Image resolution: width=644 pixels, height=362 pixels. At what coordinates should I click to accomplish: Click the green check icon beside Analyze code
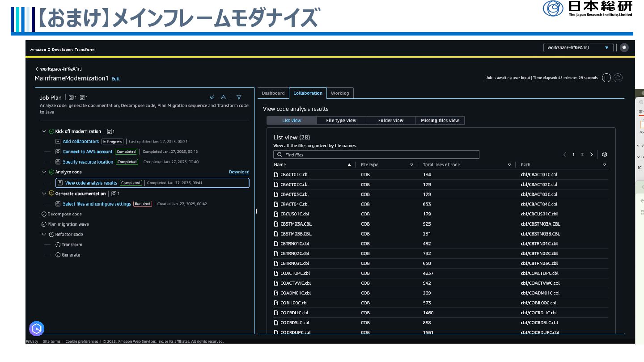coord(51,172)
